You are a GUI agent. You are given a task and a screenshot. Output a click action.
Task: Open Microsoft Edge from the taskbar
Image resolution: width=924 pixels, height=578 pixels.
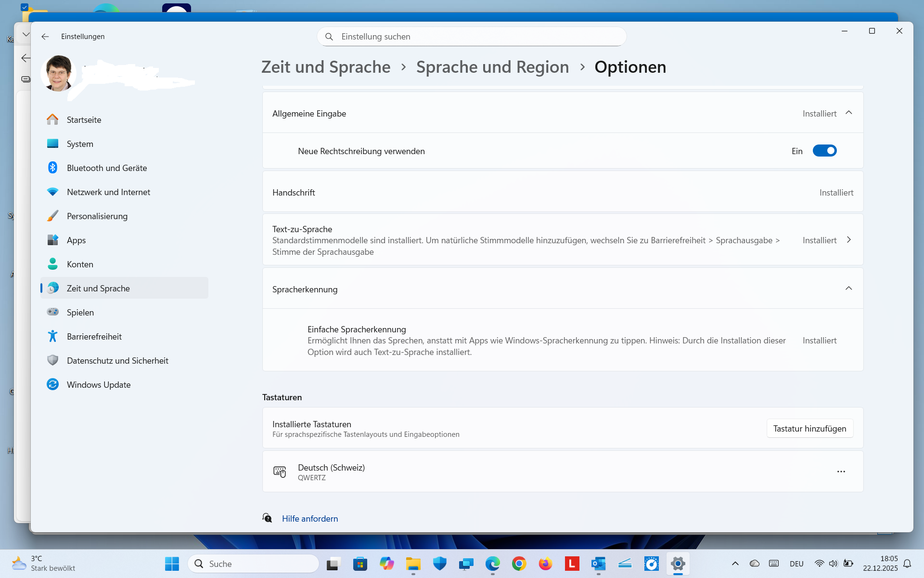[492, 564]
